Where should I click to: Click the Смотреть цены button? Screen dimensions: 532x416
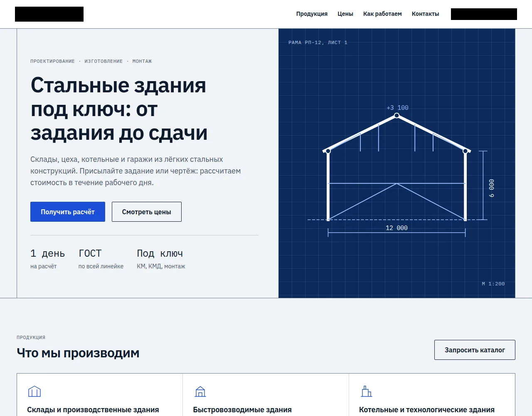click(x=147, y=212)
